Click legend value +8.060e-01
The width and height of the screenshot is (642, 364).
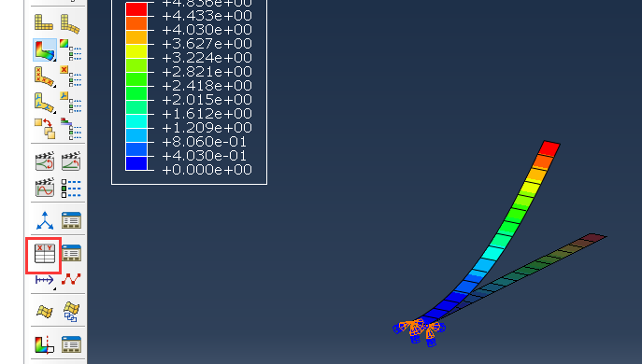[205, 142]
